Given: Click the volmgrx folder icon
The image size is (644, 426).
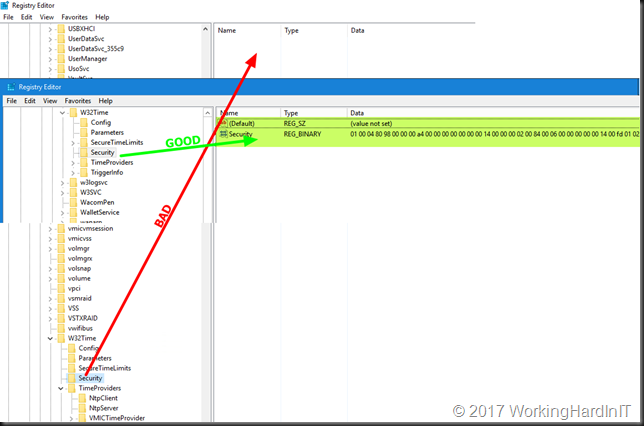Looking at the screenshot, I should (61, 258).
